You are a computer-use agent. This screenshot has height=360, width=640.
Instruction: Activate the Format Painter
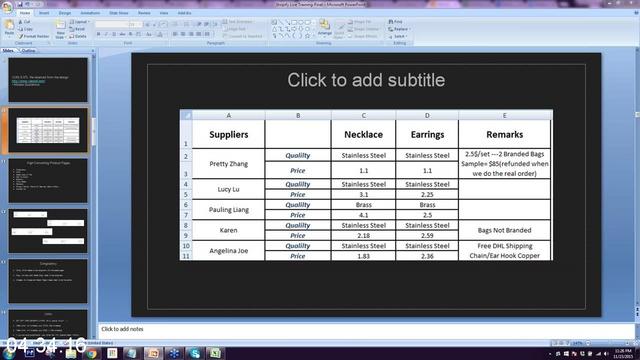pos(33,36)
